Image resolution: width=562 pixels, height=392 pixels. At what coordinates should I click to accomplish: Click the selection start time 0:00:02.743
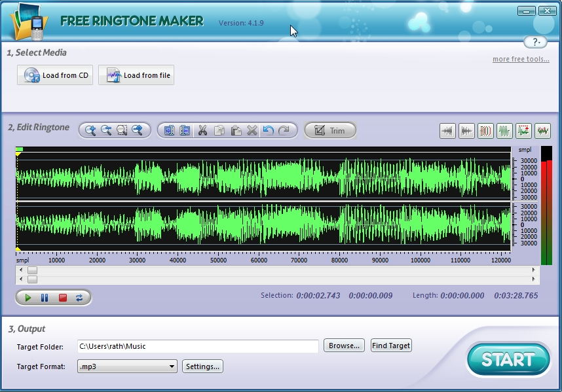318,295
